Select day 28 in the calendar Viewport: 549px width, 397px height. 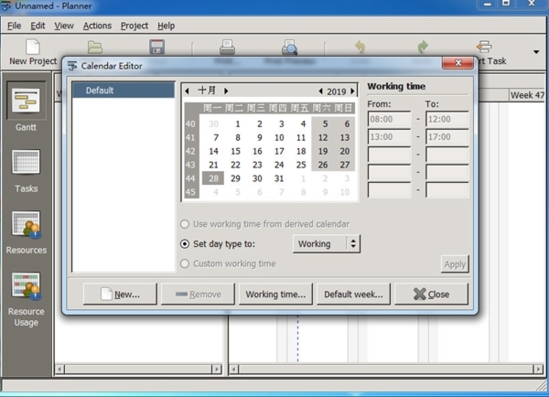[x=213, y=179]
